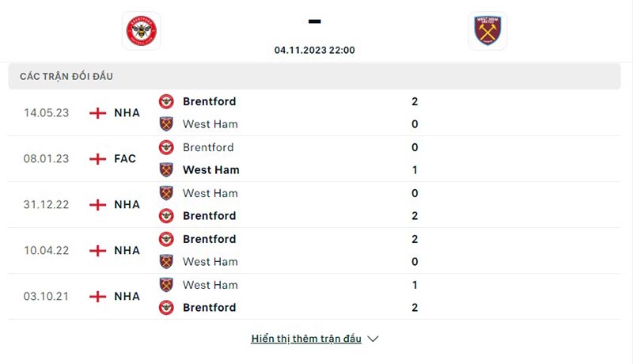Click the Brentford club crest in header

click(x=141, y=31)
